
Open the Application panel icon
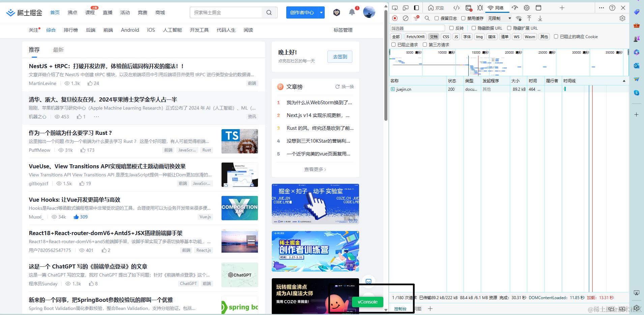[538, 8]
